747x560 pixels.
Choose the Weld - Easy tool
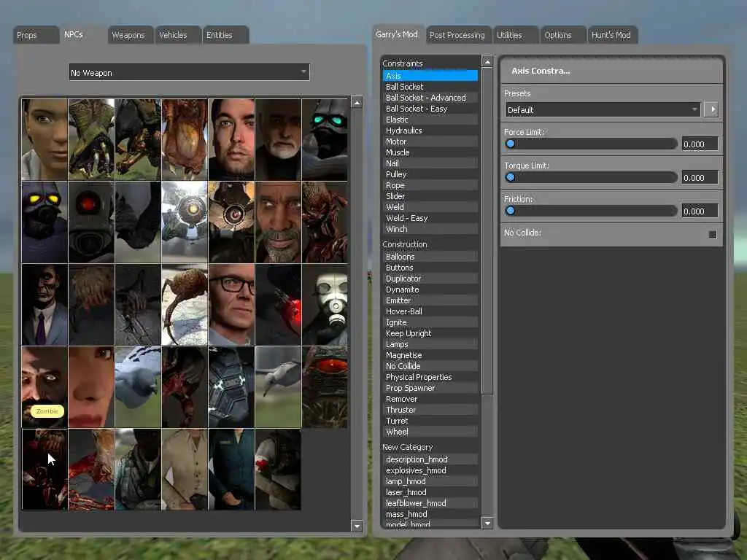[430, 218]
